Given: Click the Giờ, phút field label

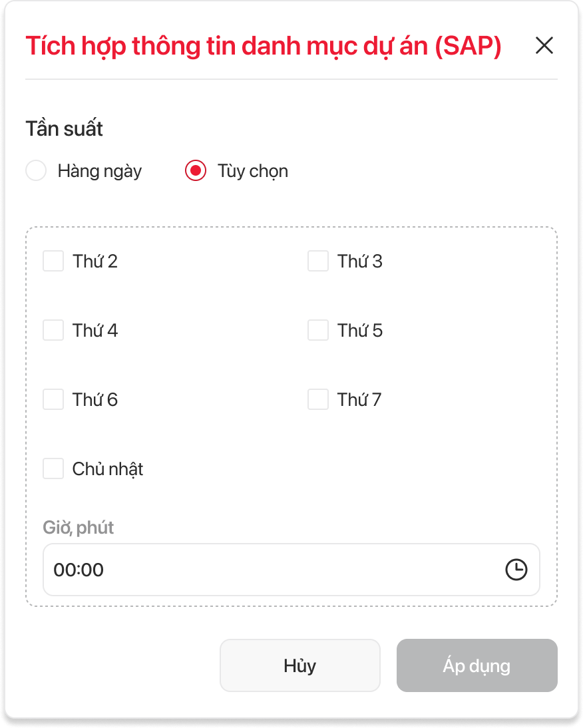Looking at the screenshot, I should click(79, 528).
